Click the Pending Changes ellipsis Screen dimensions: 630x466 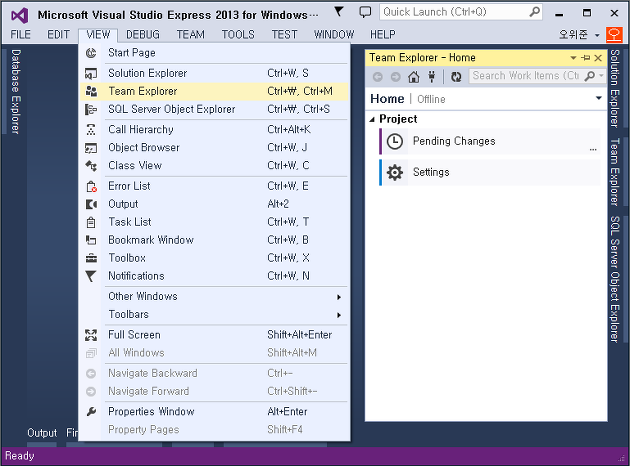(593, 149)
